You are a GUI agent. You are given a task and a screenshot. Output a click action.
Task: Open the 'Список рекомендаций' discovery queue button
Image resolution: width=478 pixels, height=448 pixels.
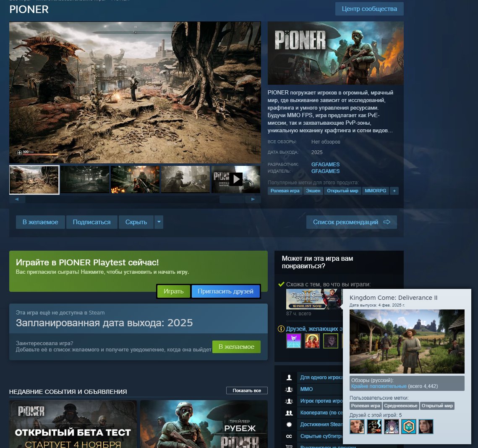pyautogui.click(x=352, y=222)
